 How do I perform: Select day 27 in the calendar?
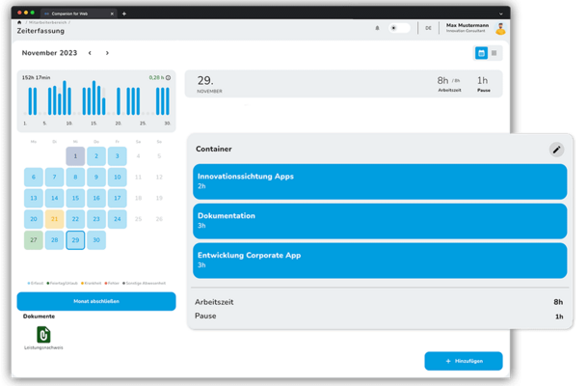pyautogui.click(x=33, y=240)
